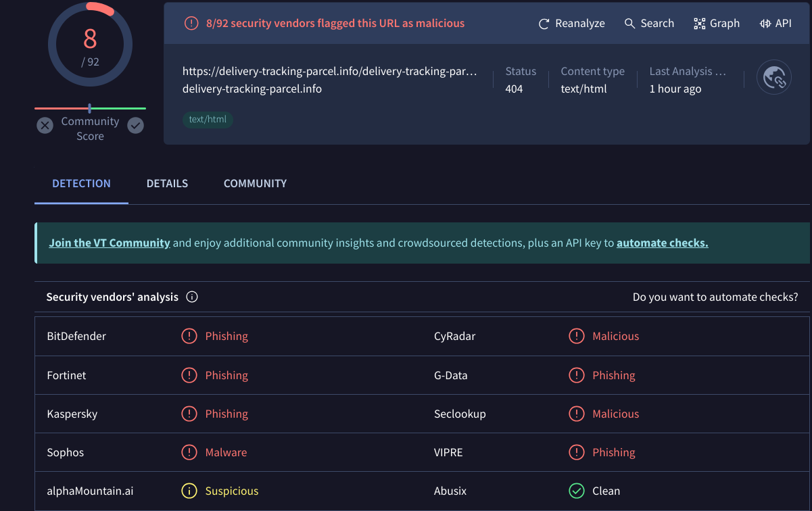Switch to the DETAILS tab
This screenshot has height=511, width=812.
(167, 183)
